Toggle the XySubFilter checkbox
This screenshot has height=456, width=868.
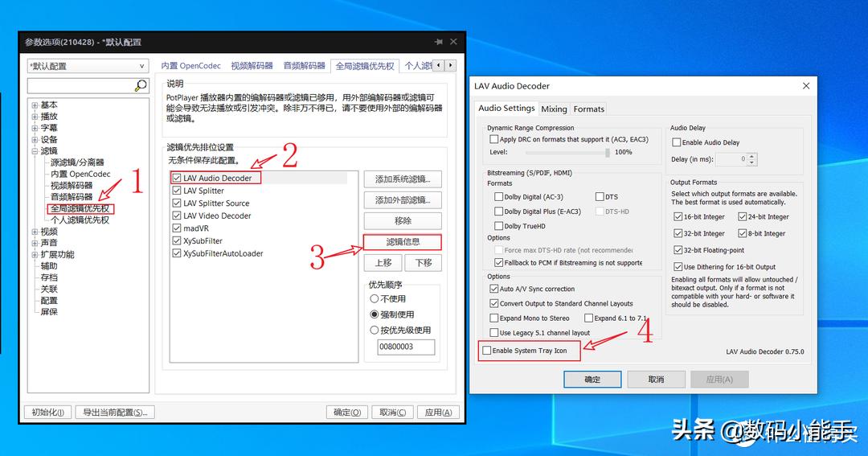click(x=177, y=241)
